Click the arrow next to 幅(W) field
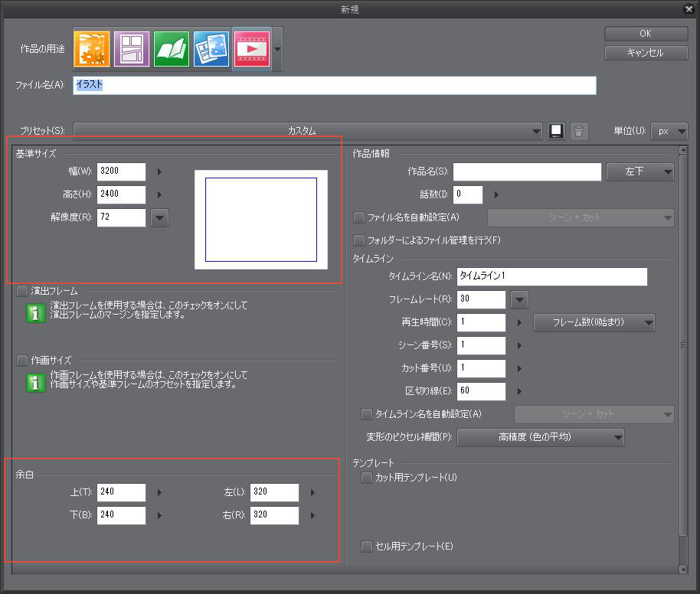The height and width of the screenshot is (594, 700). tap(159, 171)
